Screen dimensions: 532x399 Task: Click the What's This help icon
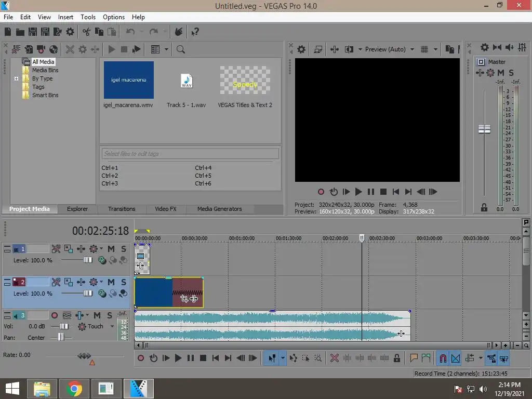[195, 32]
